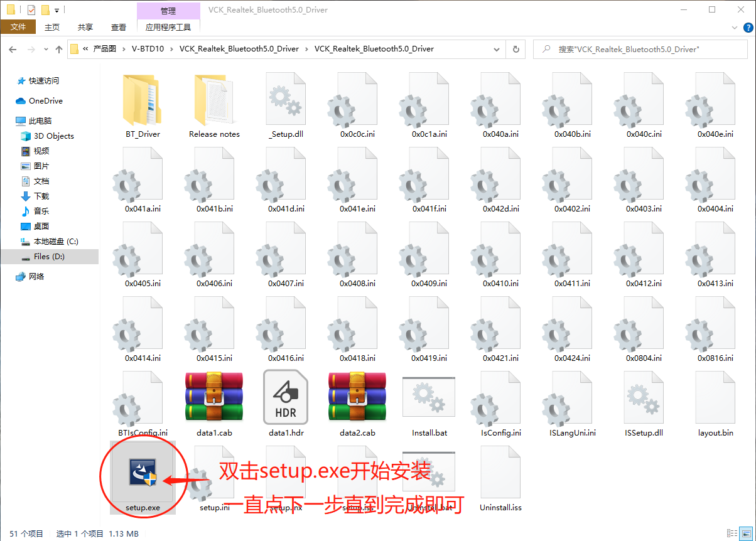The image size is (756, 541).
Task: Switch to the 主页 ribbon tab
Action: point(52,27)
